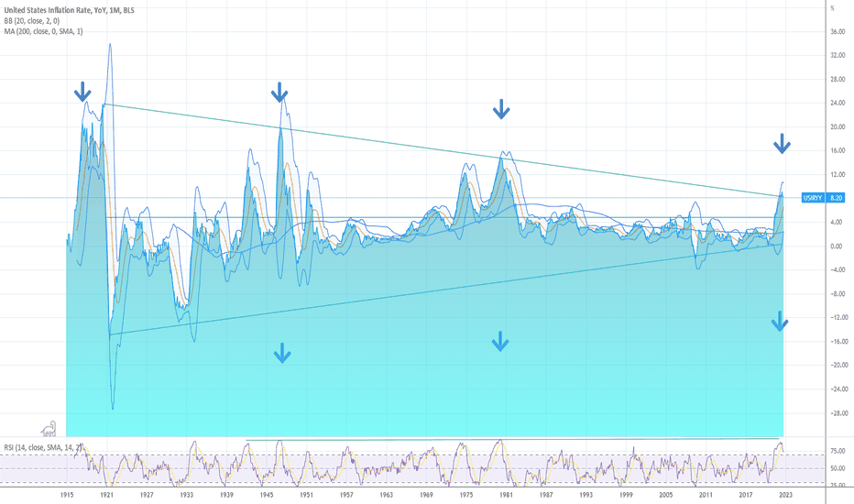
Task: Click the 50.00 RSI axis label
Action: click(x=838, y=468)
